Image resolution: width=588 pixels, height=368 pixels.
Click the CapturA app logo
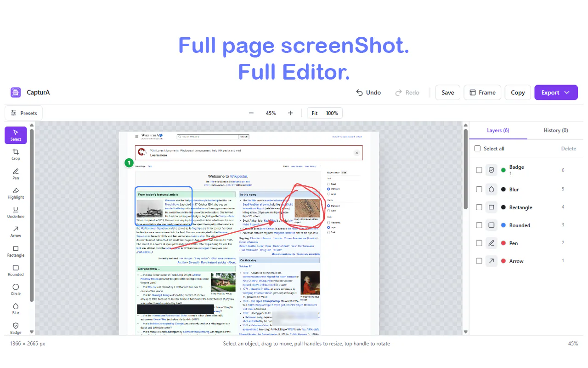point(16,92)
